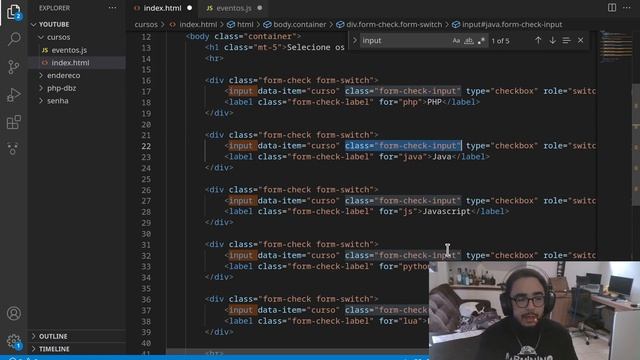Click the body tag on line 12
The height and width of the screenshot is (360, 640).
tap(244, 36)
